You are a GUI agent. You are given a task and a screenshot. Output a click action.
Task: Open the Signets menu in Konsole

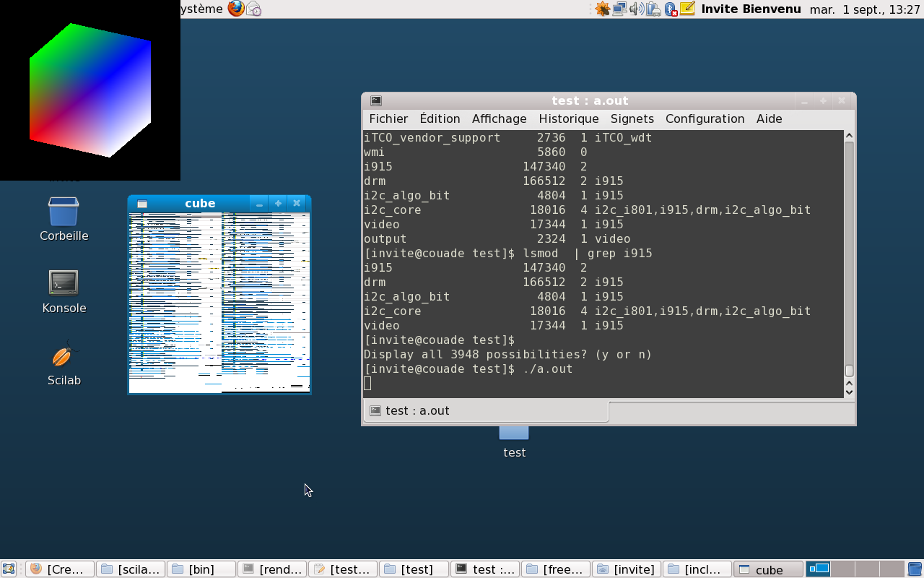632,118
